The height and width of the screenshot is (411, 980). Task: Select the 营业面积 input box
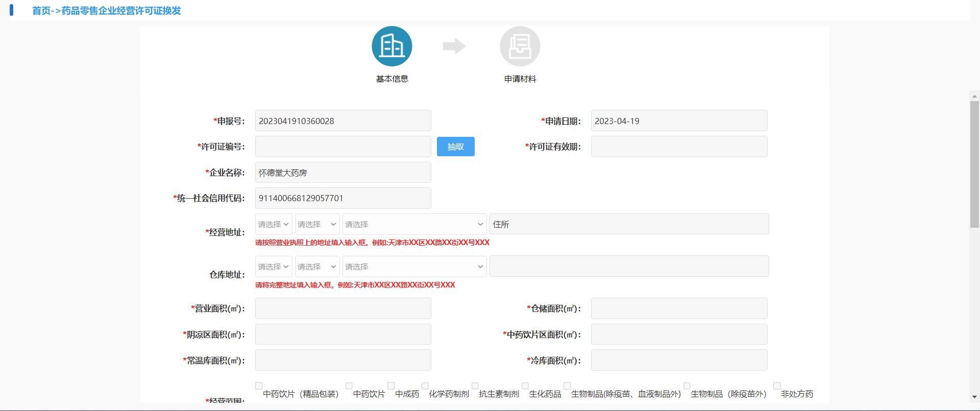[343, 308]
